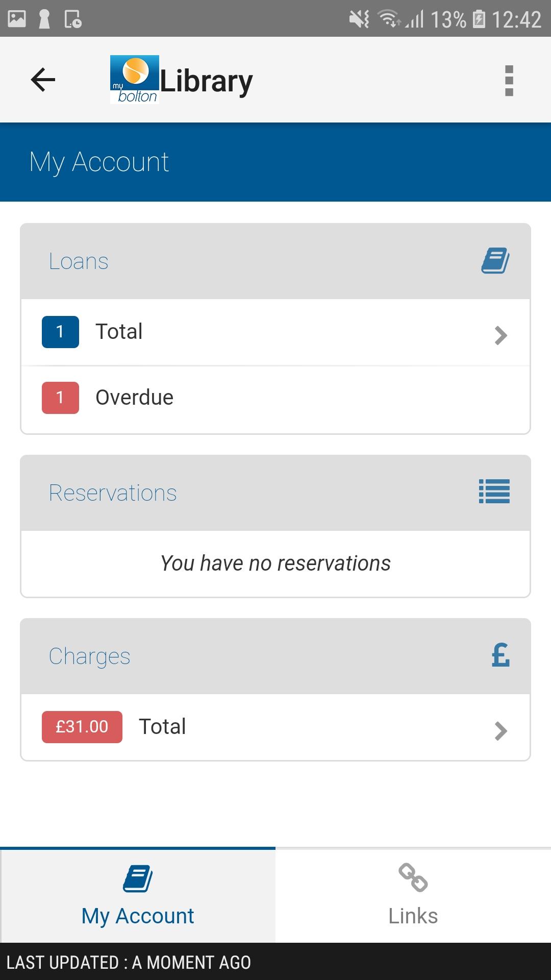Image resolution: width=551 pixels, height=980 pixels.
Task: Tap the Charges section header
Action: [x=275, y=656]
